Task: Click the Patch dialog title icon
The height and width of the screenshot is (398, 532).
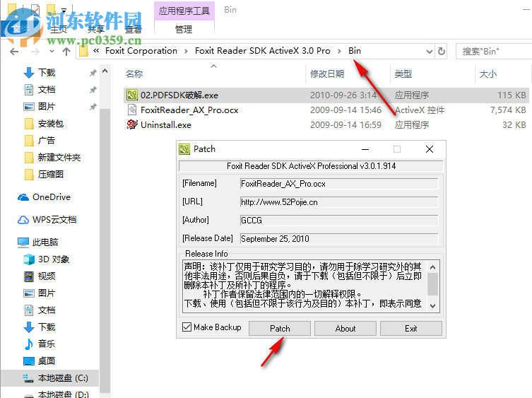Action: [x=184, y=149]
